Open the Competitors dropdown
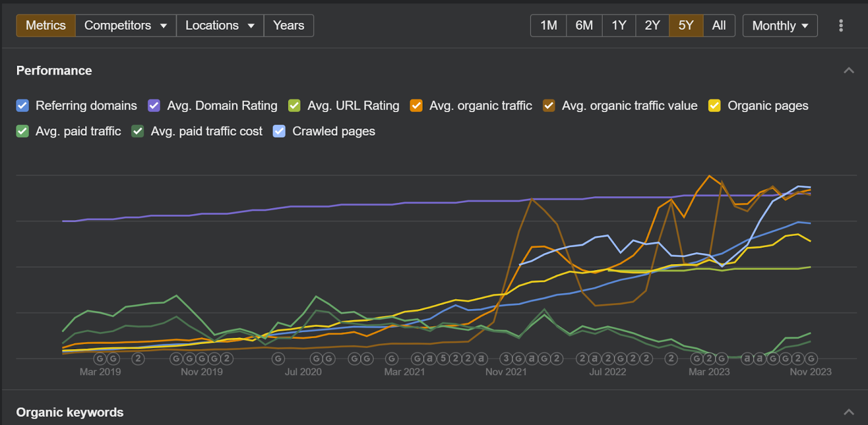This screenshot has width=868, height=425. 125,25
